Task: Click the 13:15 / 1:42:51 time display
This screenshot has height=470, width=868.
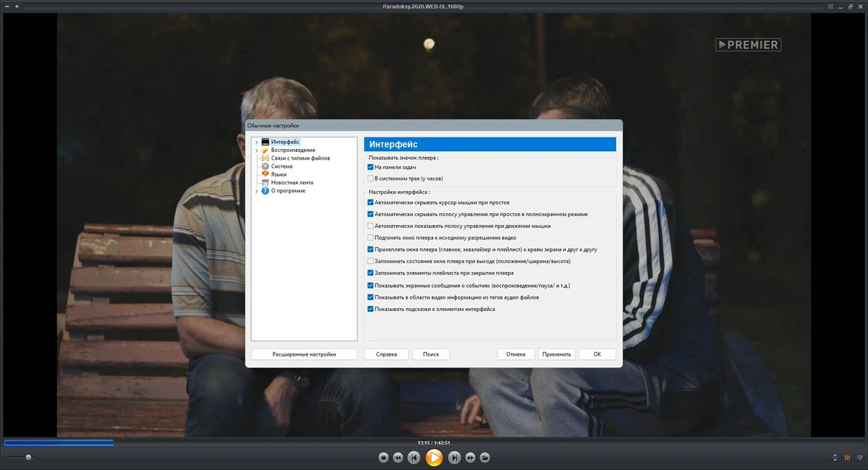Action: (x=434, y=443)
